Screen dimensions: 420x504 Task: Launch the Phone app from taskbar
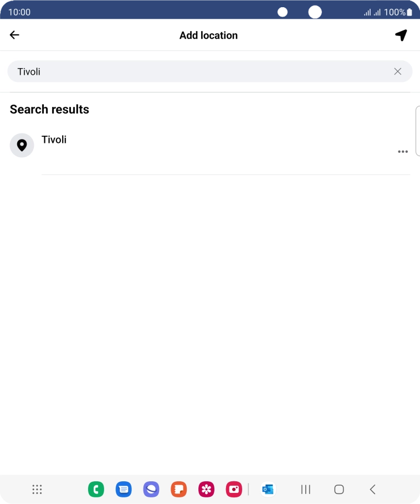96,490
